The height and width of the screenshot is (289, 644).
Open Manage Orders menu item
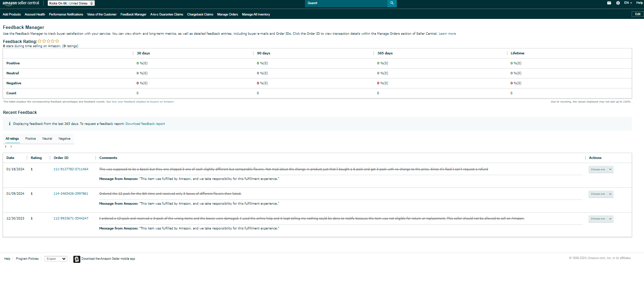[227, 14]
